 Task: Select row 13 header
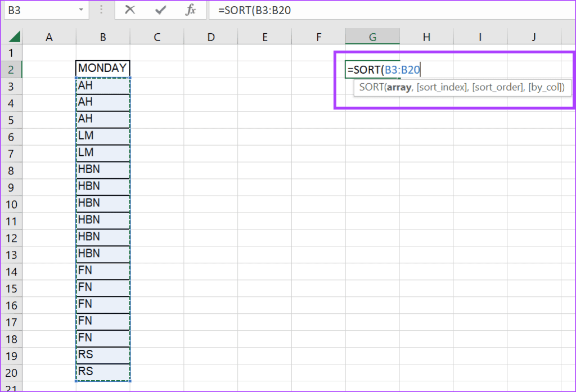pyautogui.click(x=11, y=255)
